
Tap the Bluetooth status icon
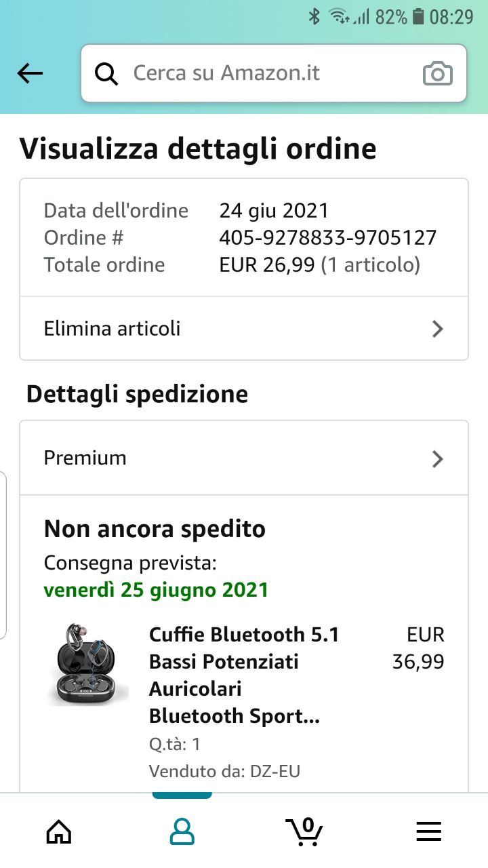(314, 16)
